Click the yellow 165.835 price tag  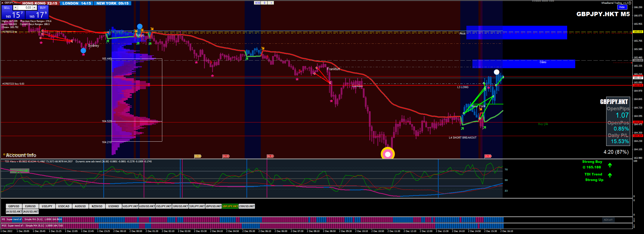pyautogui.click(x=638, y=32)
